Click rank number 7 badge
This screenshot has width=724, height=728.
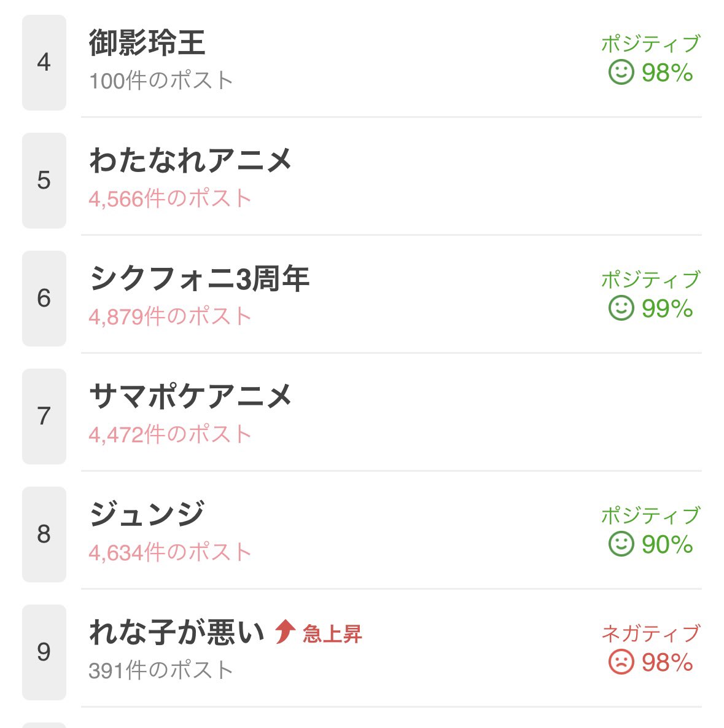[44, 416]
